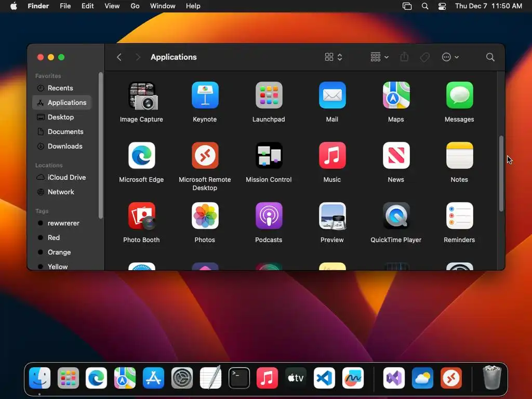The width and height of the screenshot is (532, 399).
Task: Expand the Action ellipsis menu
Action: 450,57
